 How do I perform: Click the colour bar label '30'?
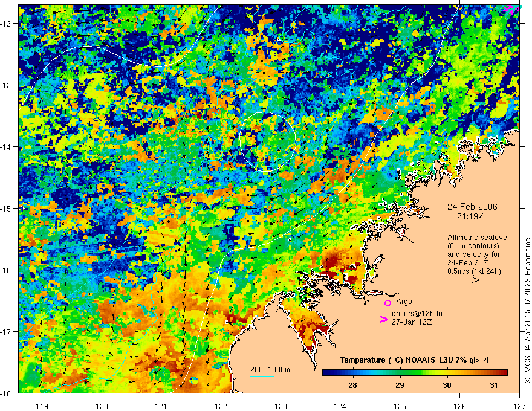pyautogui.click(x=447, y=385)
